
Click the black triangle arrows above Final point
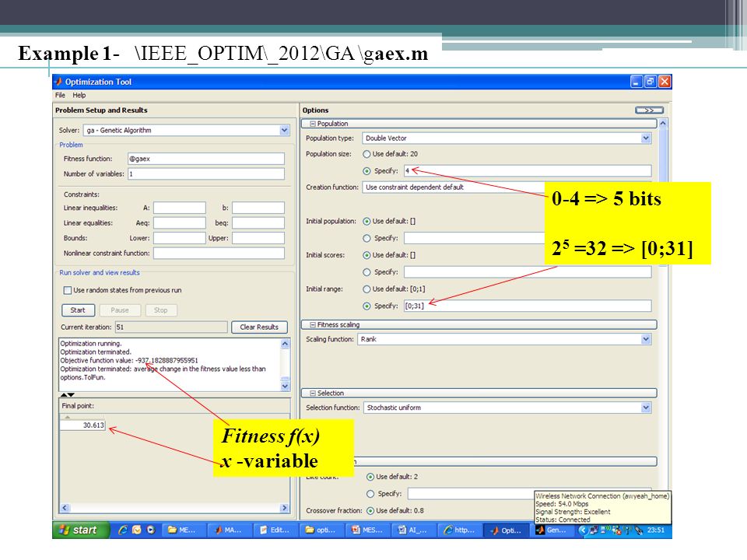click(x=67, y=395)
